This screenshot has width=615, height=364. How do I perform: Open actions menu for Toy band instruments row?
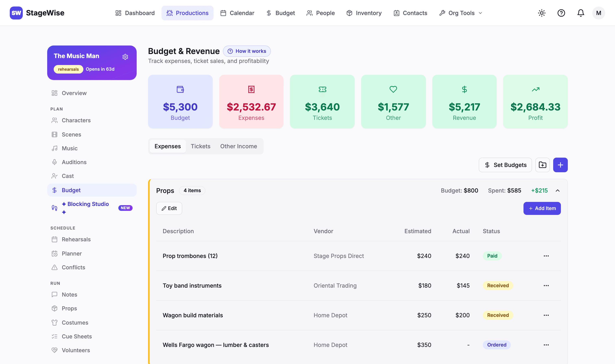coord(546,286)
